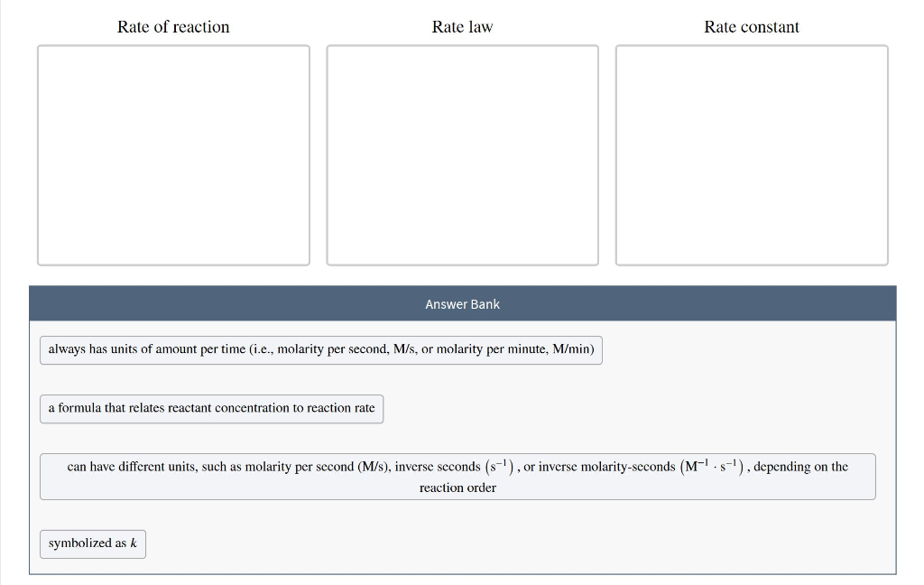Click the Rate of reaction column heading

tap(172, 27)
